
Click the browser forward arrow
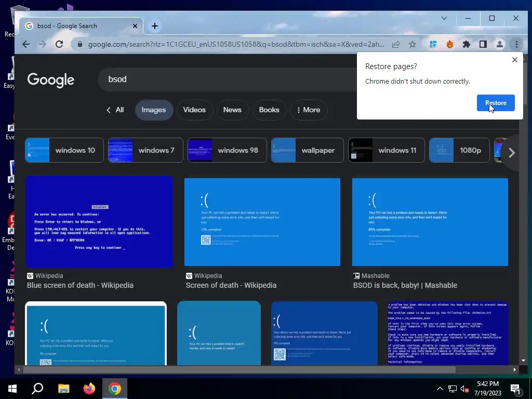[43, 45]
